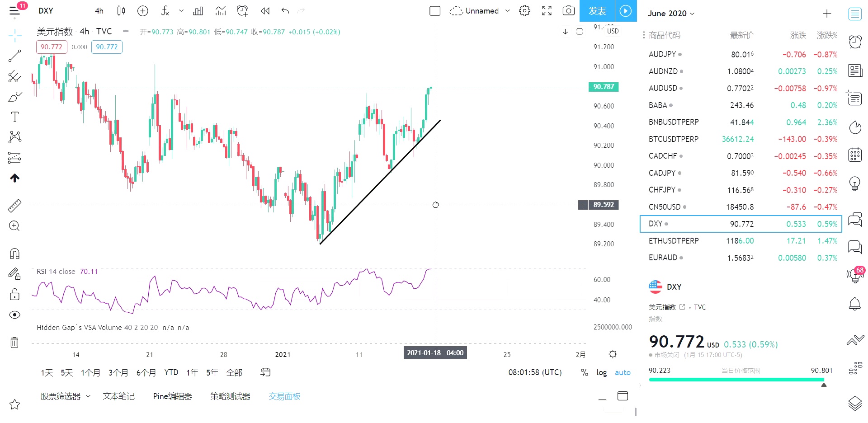Open the Pine编辑器 tab
This screenshot has width=868, height=423.
[172, 396]
